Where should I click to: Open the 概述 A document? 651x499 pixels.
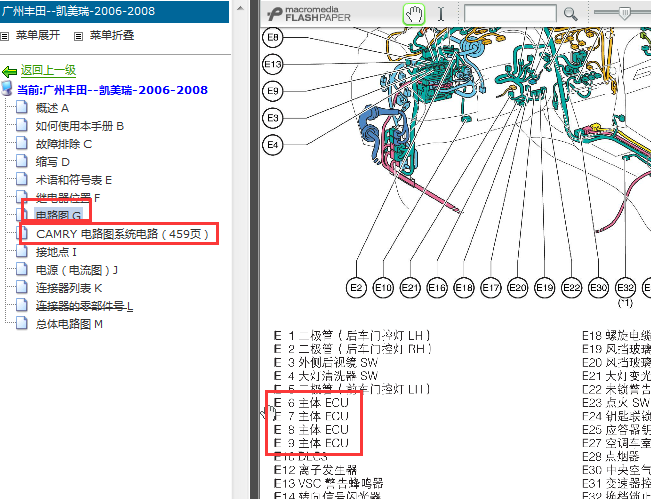(52, 108)
